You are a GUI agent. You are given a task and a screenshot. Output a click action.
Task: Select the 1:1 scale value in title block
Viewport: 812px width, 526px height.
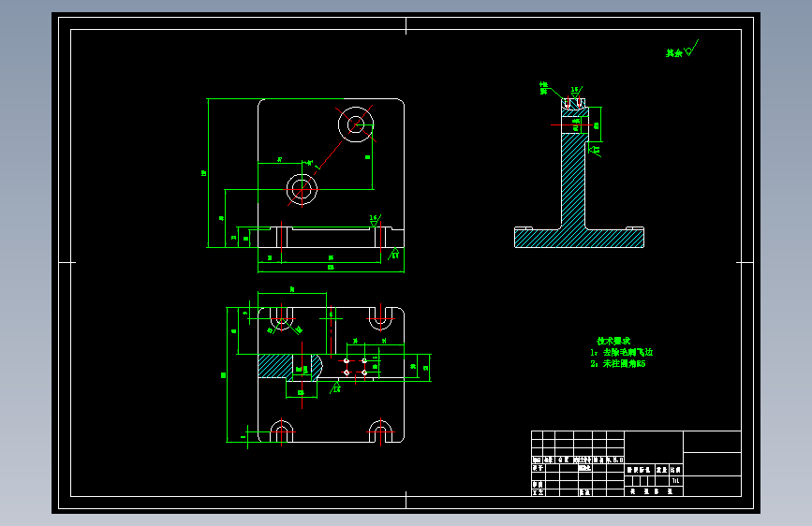coord(675,480)
